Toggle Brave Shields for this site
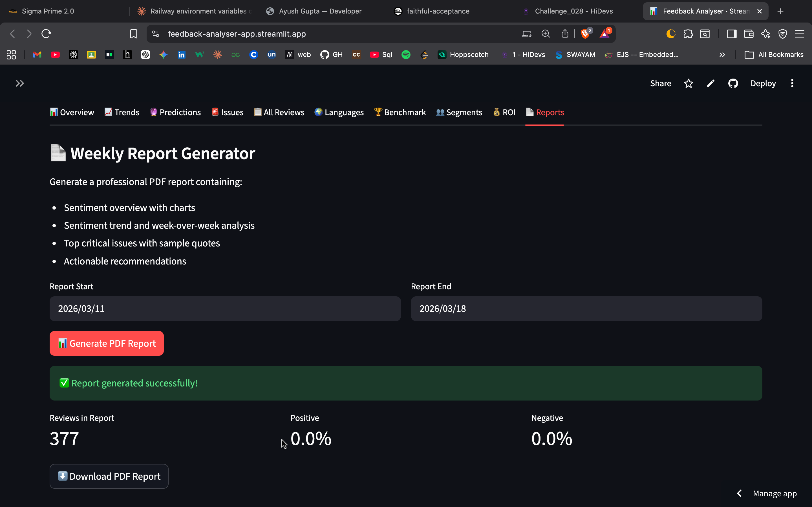Viewport: 812px width, 507px height. [586, 34]
